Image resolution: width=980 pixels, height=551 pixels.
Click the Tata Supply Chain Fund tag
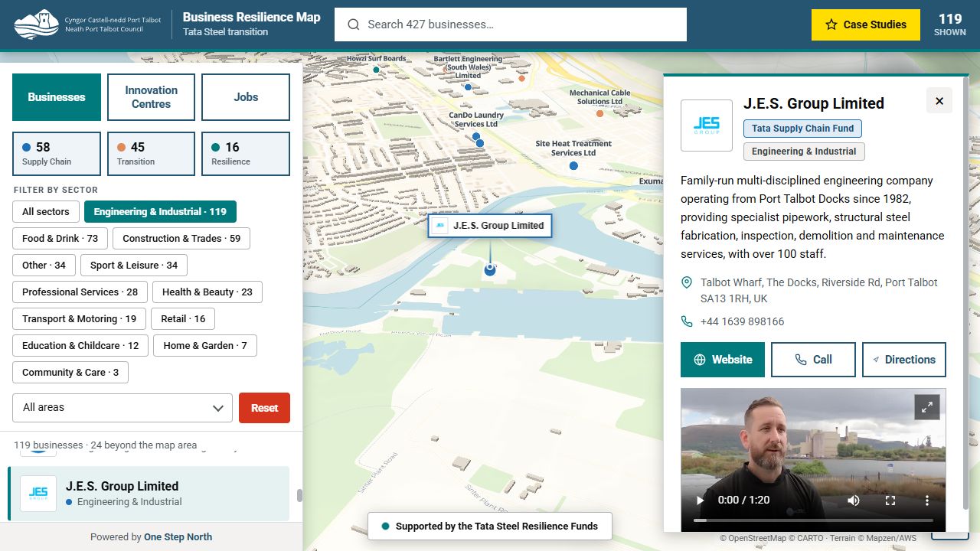click(802, 129)
